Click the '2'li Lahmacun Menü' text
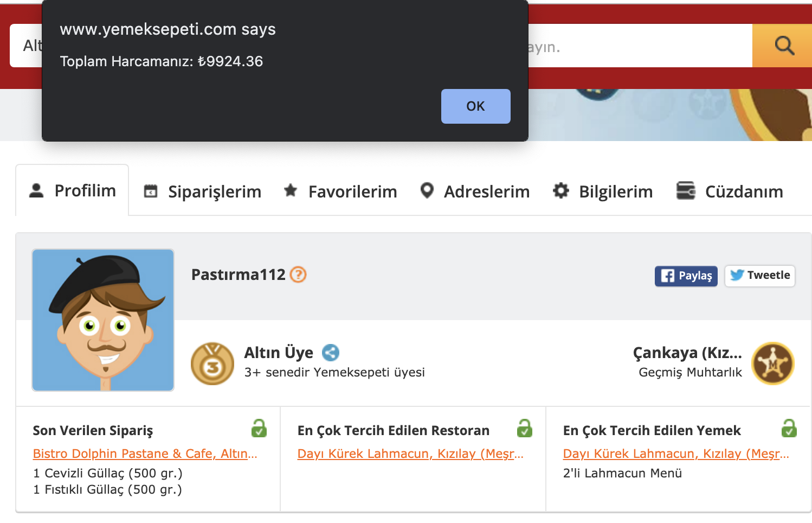This screenshot has height=523, width=812. coord(622,473)
